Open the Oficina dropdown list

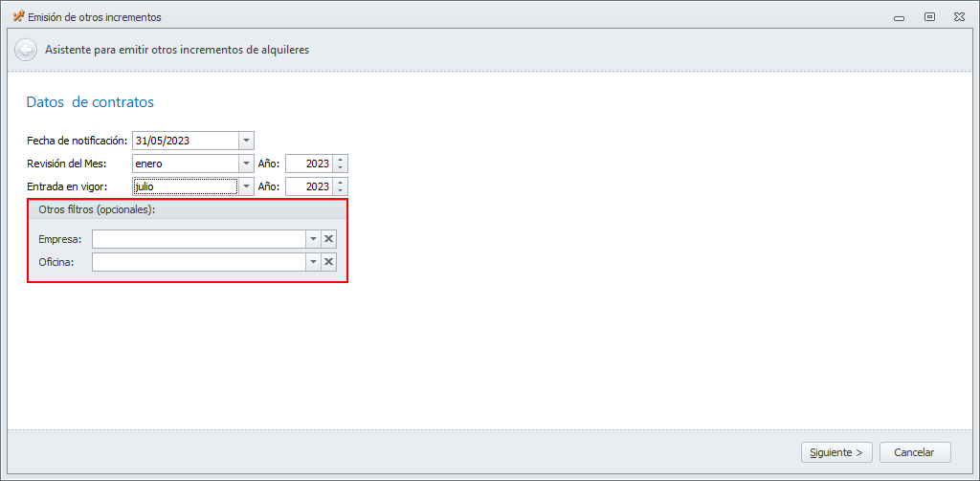click(313, 262)
